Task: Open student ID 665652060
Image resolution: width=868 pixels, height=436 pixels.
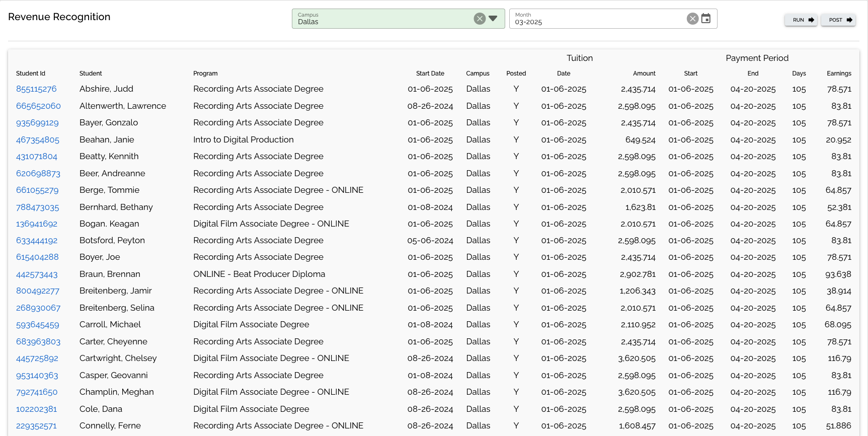Action: [x=38, y=106]
